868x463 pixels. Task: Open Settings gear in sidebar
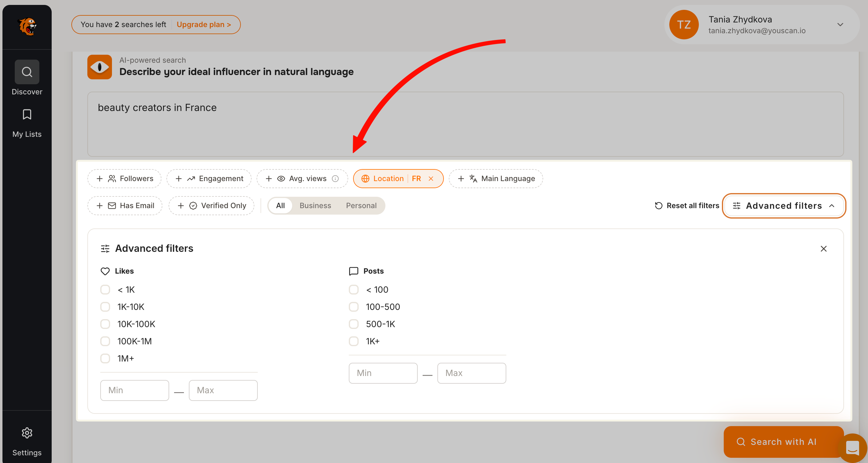[x=27, y=433]
